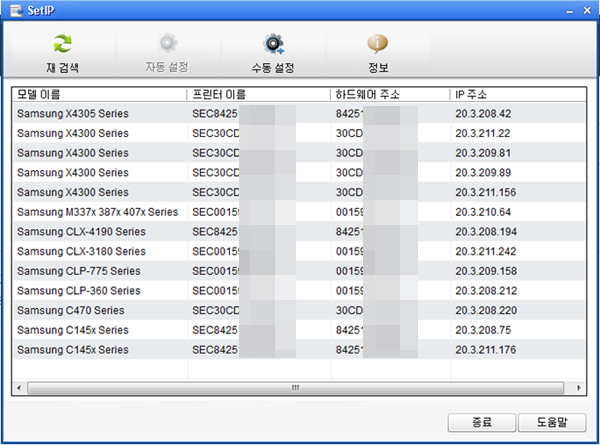
Task: Click the horizontal scrollbar left arrow
Action: coord(19,388)
